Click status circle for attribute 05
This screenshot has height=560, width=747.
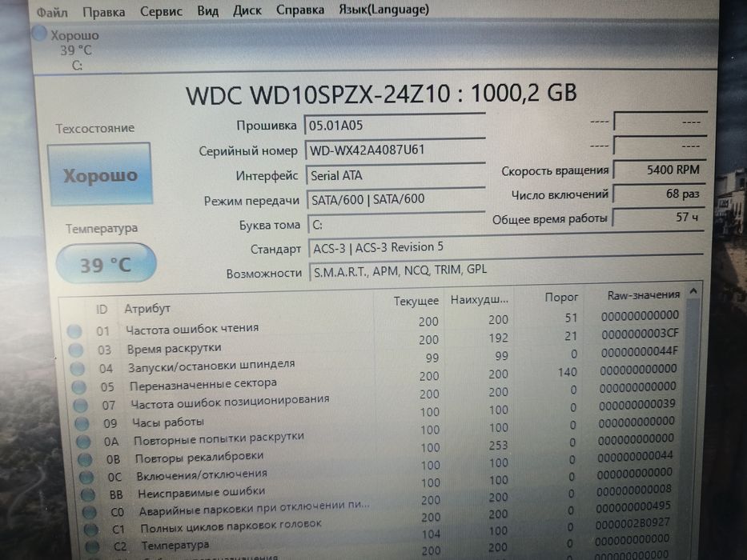(x=78, y=386)
